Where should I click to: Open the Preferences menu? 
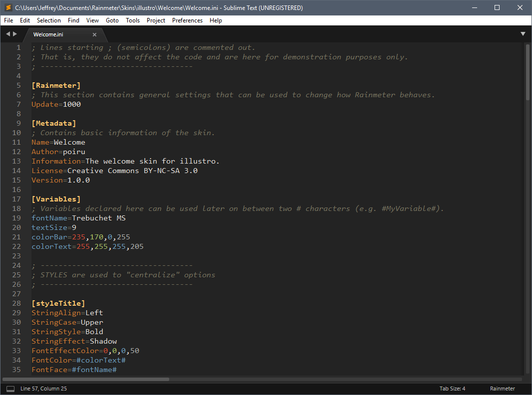click(x=187, y=20)
